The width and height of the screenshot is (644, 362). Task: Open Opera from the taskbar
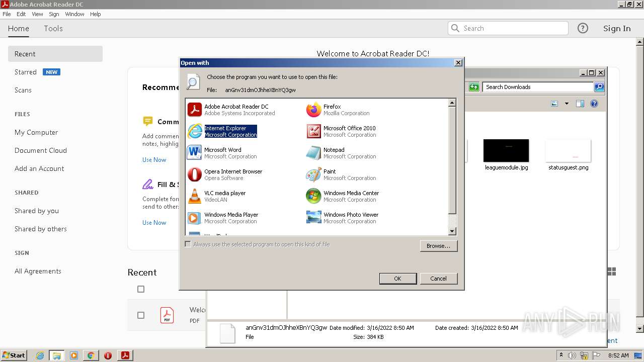click(108, 355)
